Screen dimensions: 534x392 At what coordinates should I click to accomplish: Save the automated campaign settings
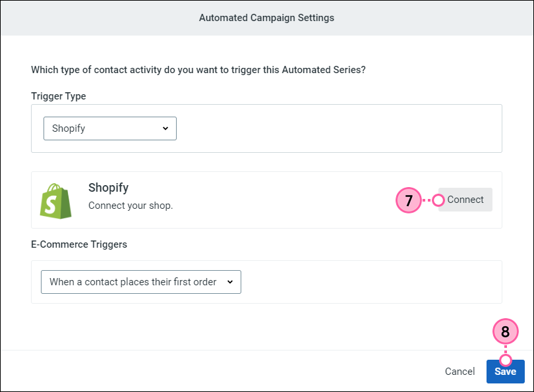point(506,371)
